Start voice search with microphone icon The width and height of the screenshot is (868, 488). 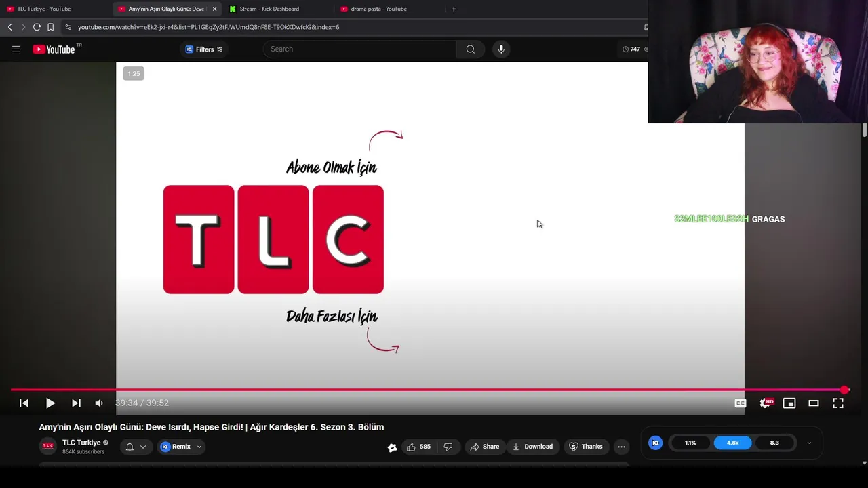coord(501,49)
